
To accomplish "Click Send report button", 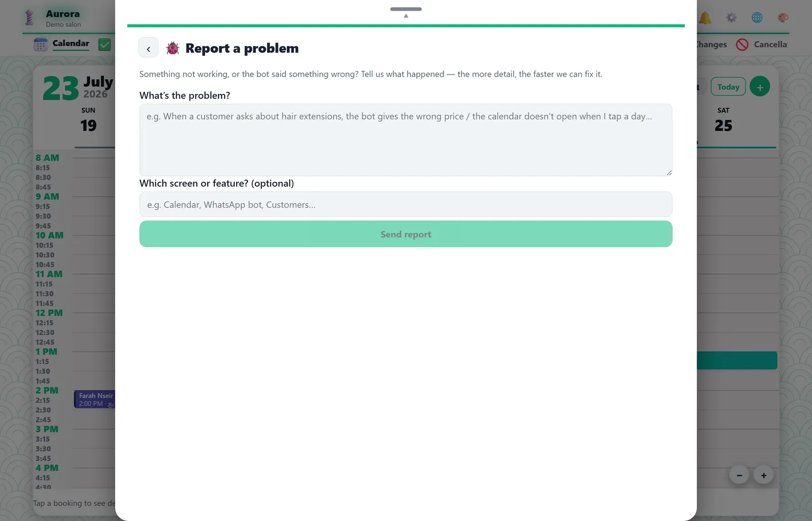I will point(406,234).
